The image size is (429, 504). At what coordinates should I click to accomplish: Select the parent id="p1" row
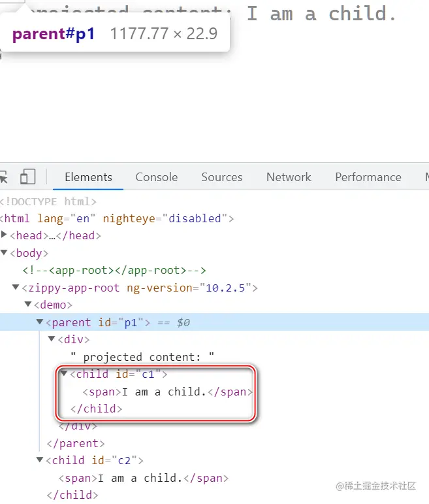click(214, 322)
